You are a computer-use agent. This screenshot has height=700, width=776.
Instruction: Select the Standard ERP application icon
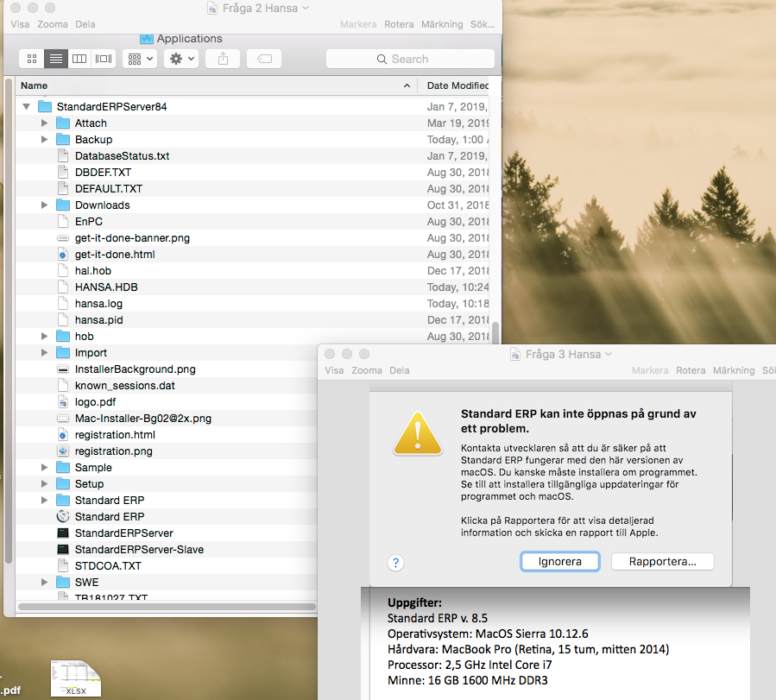tap(63, 516)
